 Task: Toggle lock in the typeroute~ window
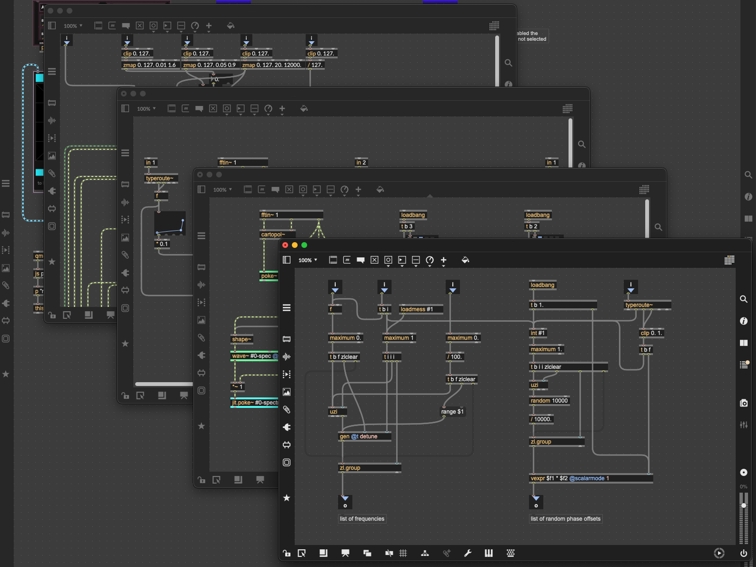125,395
